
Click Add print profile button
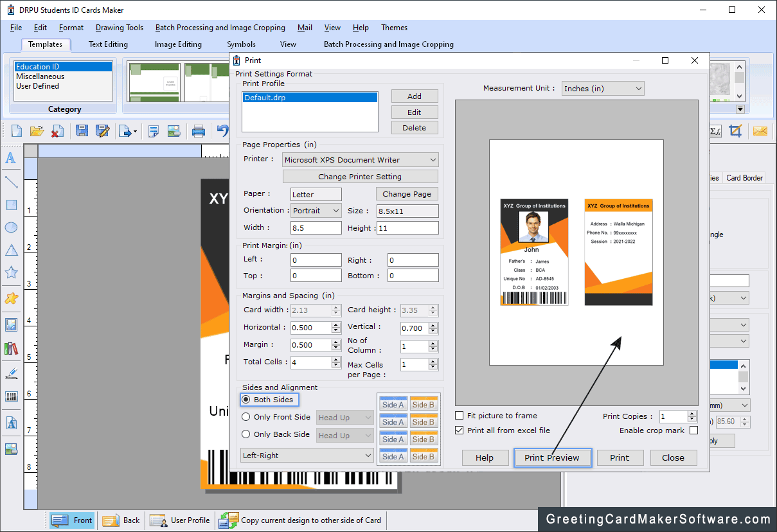click(x=415, y=96)
